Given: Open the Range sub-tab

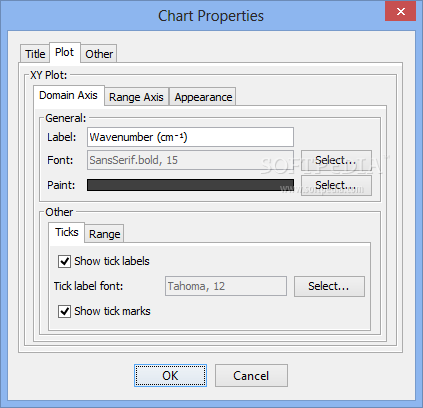Looking at the screenshot, I should point(104,234).
